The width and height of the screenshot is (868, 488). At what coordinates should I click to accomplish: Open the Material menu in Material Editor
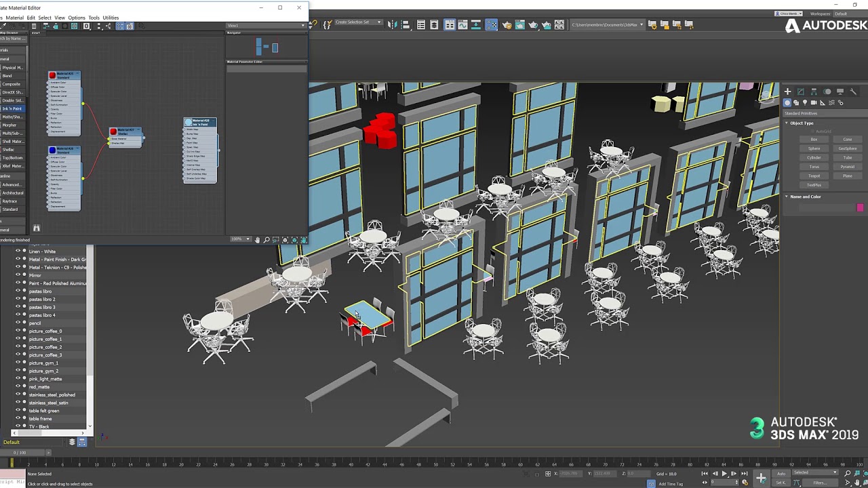14,18
